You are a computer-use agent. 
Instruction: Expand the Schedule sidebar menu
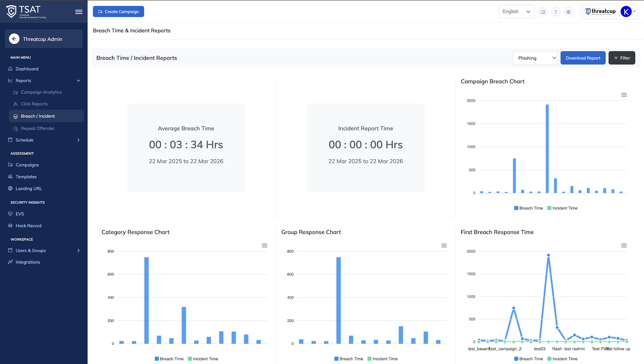[44, 140]
